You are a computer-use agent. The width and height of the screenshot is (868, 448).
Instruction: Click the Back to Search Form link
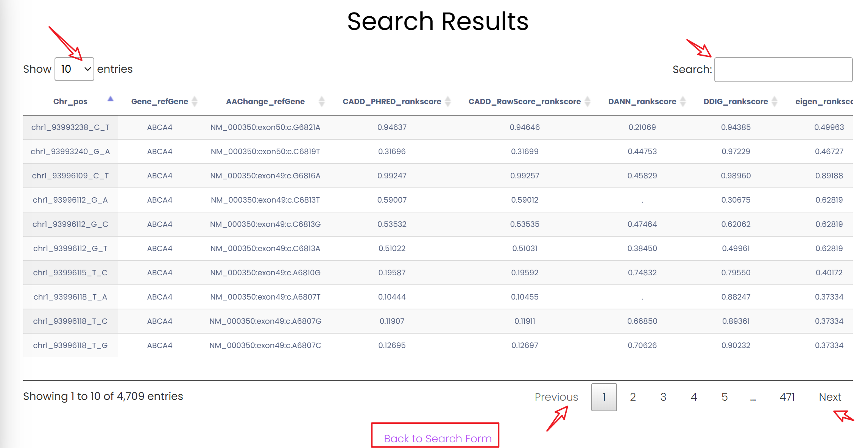(438, 438)
